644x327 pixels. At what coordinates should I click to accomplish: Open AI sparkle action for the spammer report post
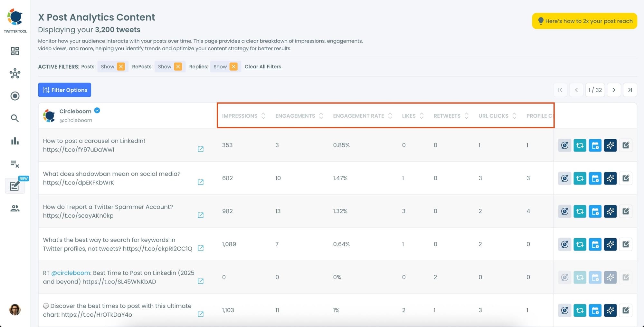coord(611,211)
